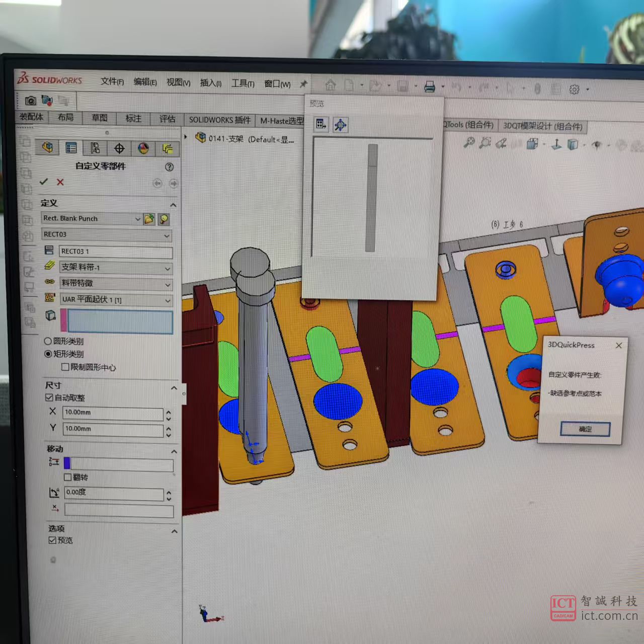Untick the 预览 checkbox
This screenshot has width=644, height=644.
click(x=52, y=540)
